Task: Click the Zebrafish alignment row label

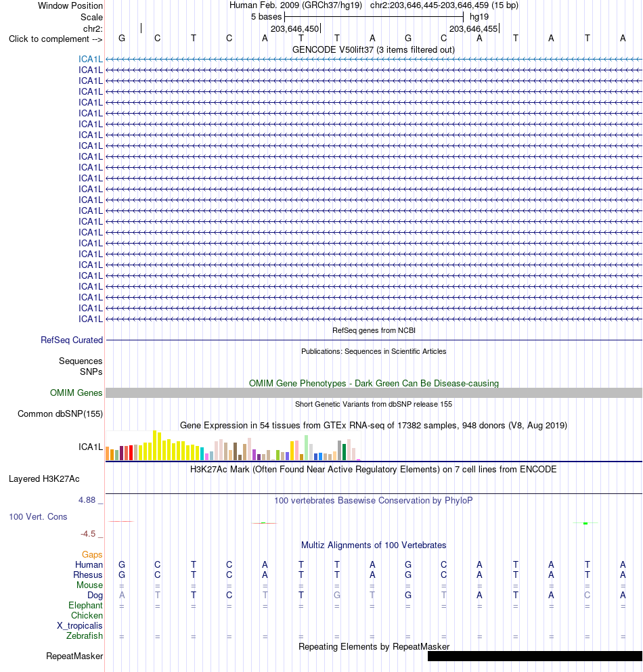Action: coord(85,636)
